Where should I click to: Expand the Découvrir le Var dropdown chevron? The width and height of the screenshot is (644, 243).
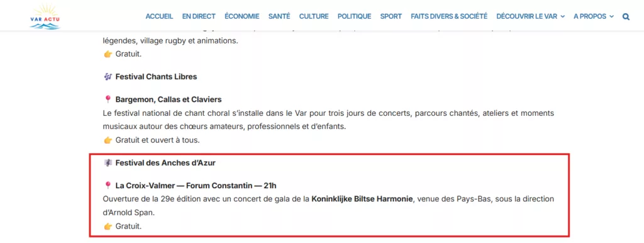tap(563, 16)
